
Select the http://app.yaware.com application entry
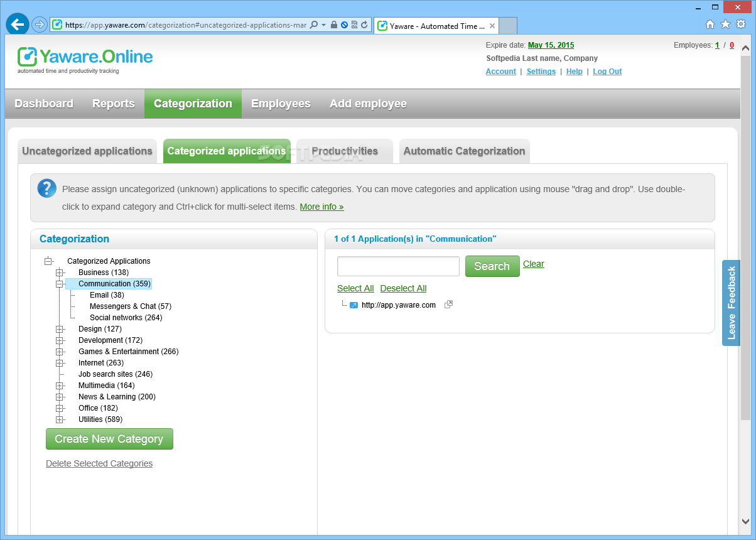point(399,305)
